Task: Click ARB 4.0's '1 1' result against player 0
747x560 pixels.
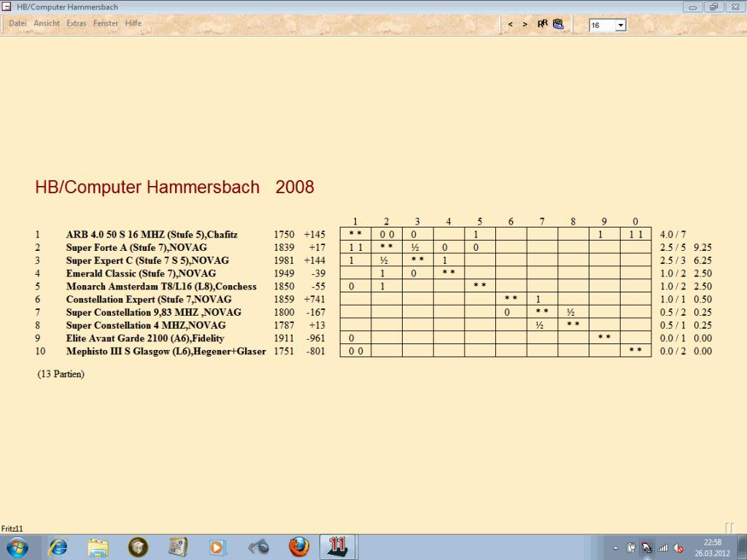Action: click(635, 234)
